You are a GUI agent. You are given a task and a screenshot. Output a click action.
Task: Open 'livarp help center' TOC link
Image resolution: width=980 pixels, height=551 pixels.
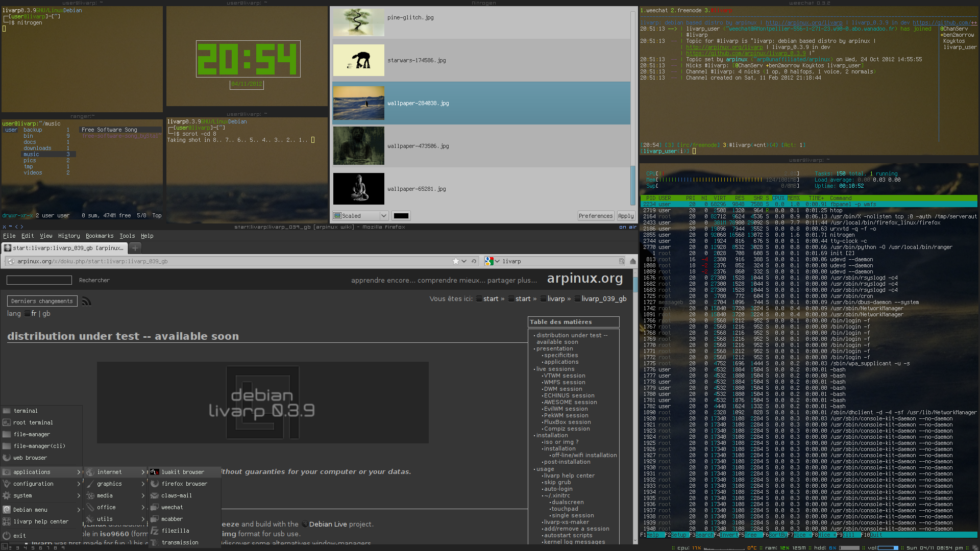[x=569, y=475]
